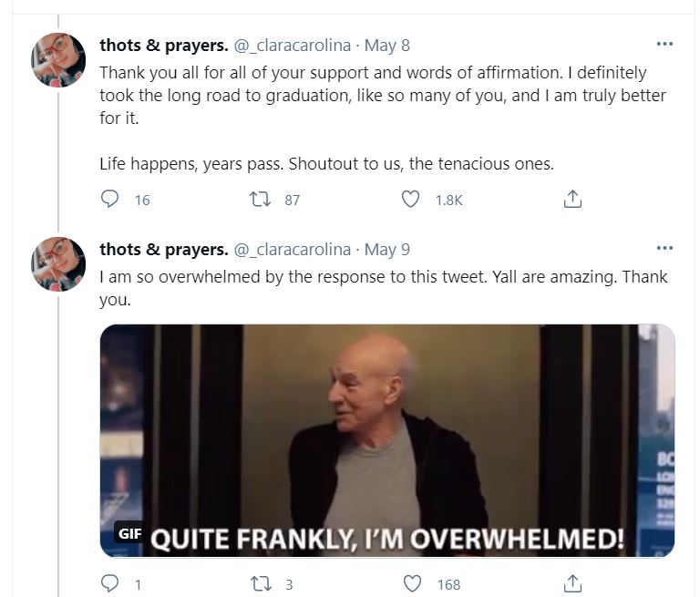
Task: Like the May 8 tweet
Action: pyautogui.click(x=410, y=199)
